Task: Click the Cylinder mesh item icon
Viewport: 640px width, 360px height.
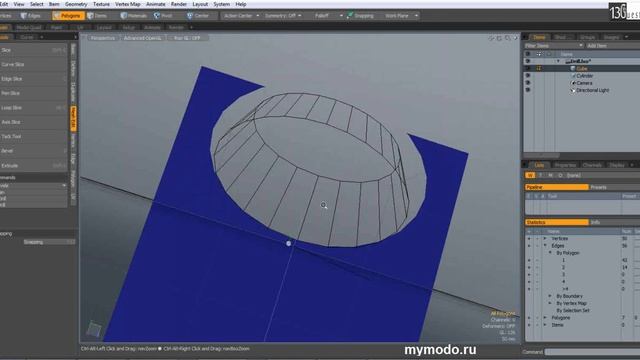Action: (573, 76)
